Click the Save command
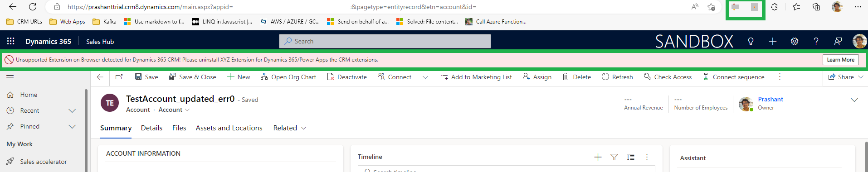This screenshot has width=868, height=172. coord(146,77)
